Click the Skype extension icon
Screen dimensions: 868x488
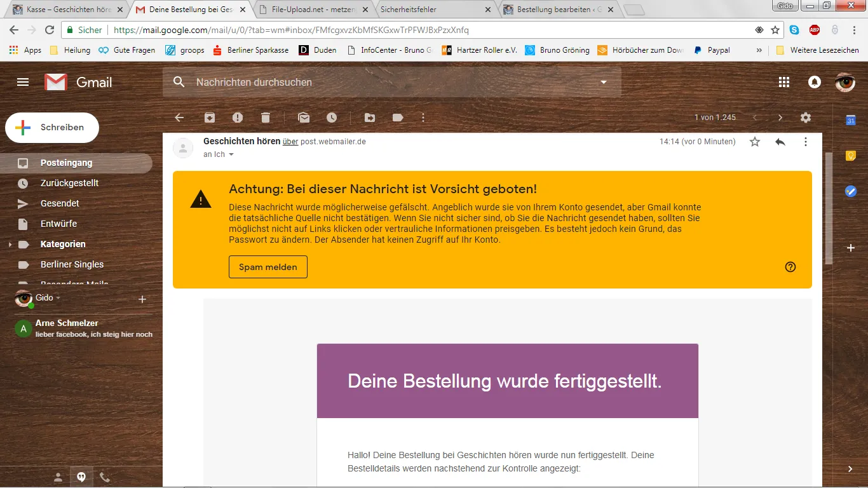[x=794, y=30]
